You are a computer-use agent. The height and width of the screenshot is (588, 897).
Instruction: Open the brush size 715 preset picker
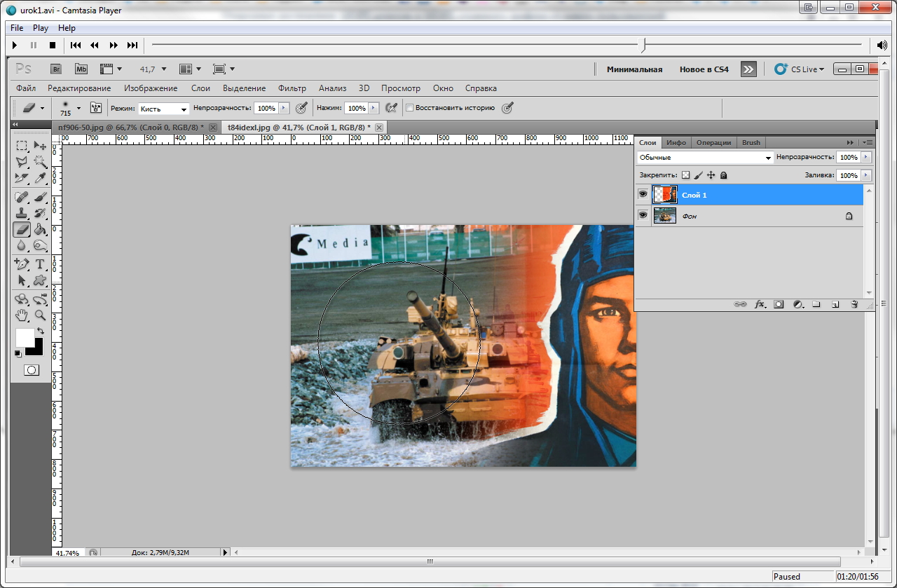(x=78, y=108)
